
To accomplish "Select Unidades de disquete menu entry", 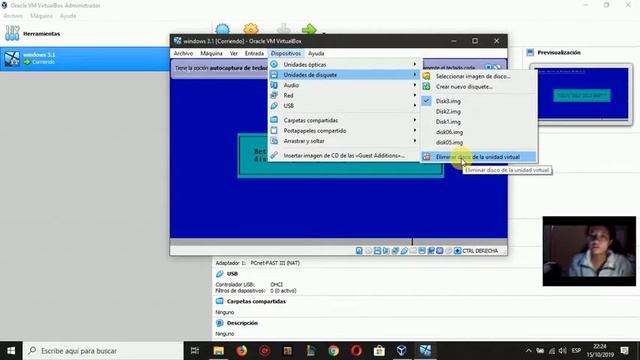I will [x=344, y=75].
